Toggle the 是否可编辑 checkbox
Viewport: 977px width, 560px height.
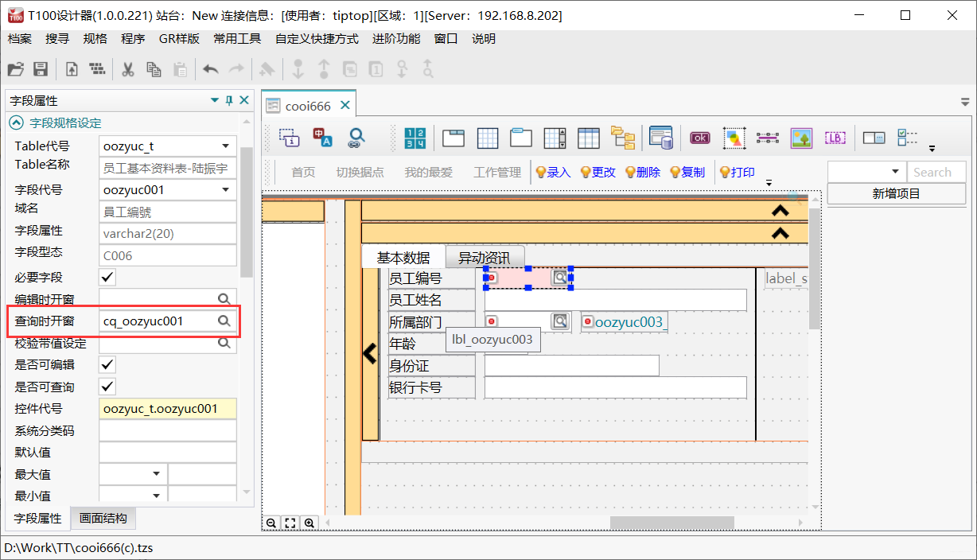tap(107, 364)
